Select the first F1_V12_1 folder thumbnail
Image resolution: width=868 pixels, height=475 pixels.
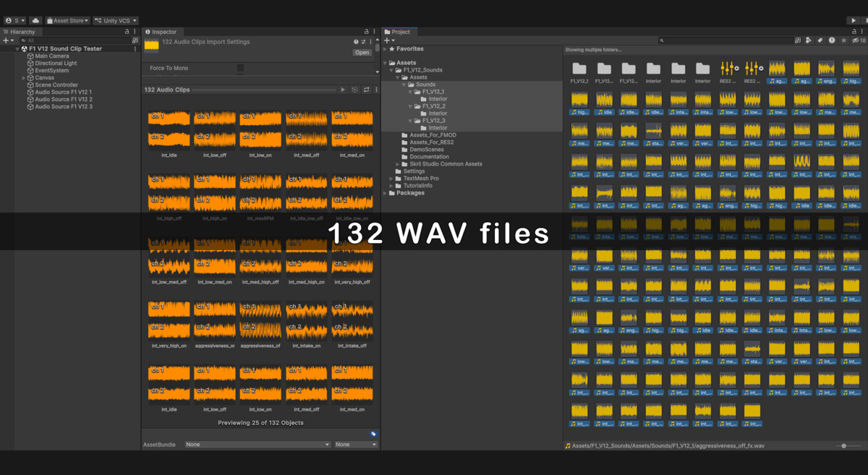[x=579, y=72]
